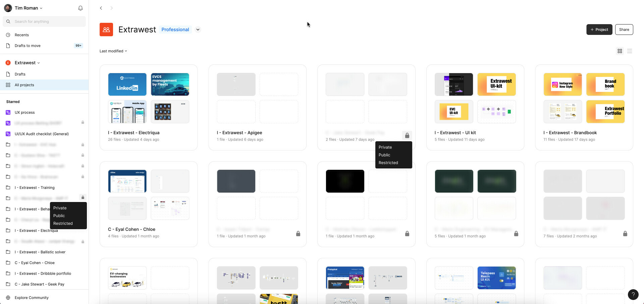Open the LinkedIn thumbnail in Electriqua project

(127, 84)
